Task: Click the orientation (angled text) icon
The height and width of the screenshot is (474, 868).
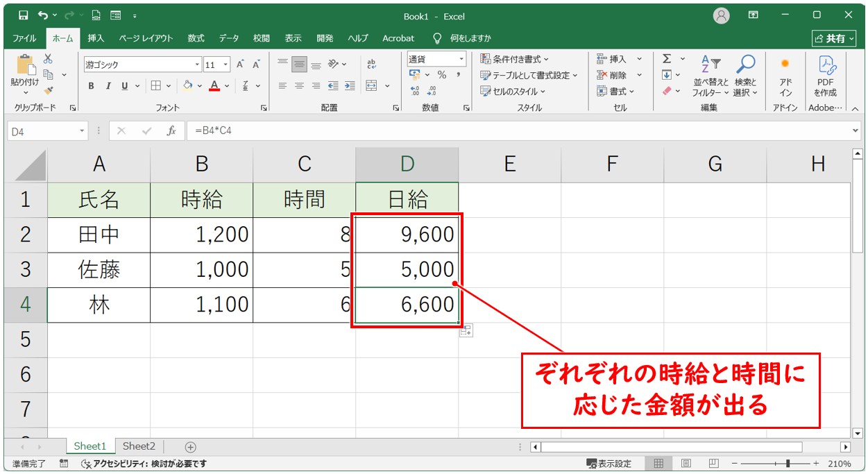Action: click(x=333, y=65)
